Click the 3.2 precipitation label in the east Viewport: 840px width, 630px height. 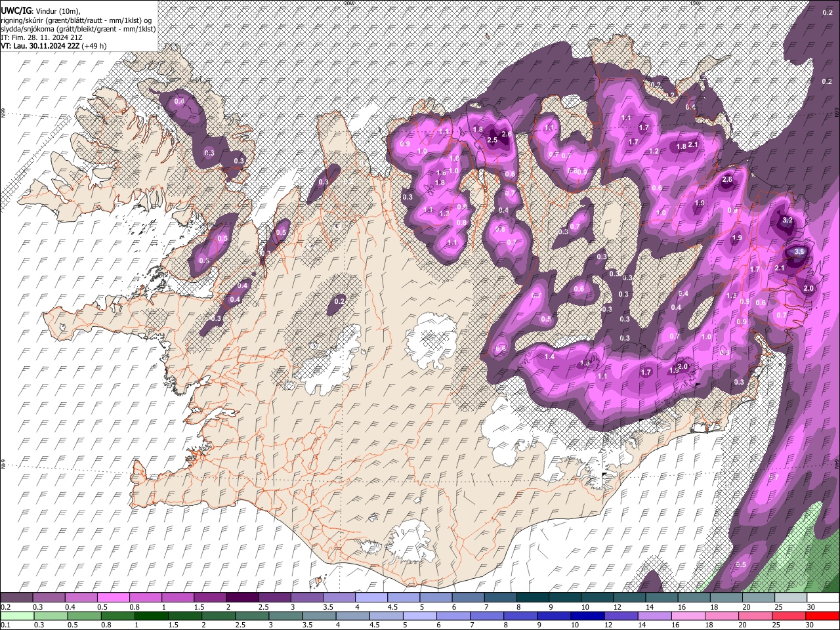tap(788, 220)
